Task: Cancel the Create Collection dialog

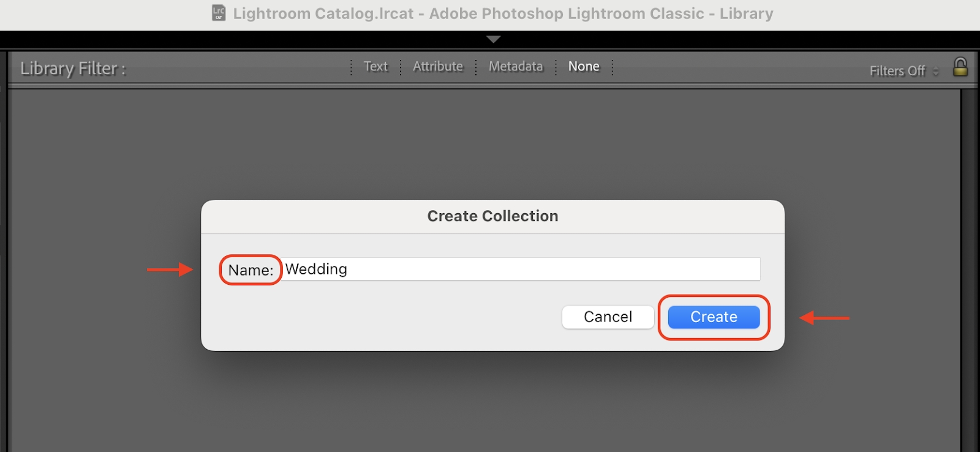Action: (x=608, y=317)
